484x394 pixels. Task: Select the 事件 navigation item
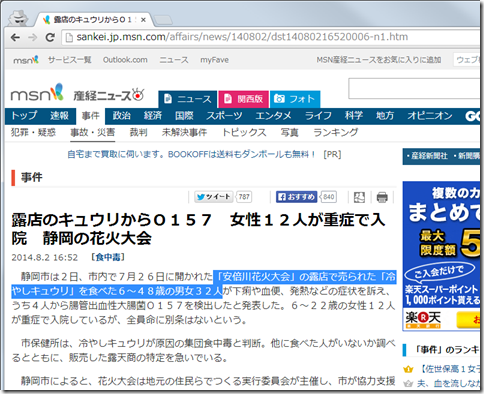point(91,116)
